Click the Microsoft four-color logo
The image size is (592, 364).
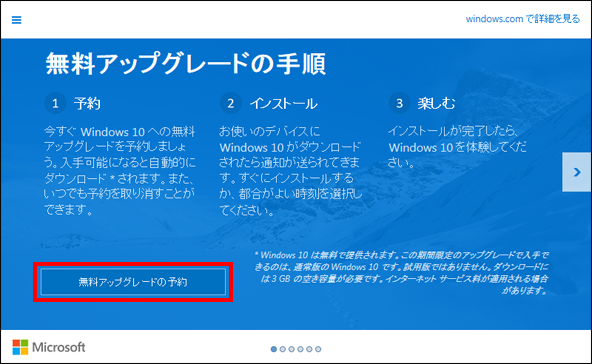[20, 347]
